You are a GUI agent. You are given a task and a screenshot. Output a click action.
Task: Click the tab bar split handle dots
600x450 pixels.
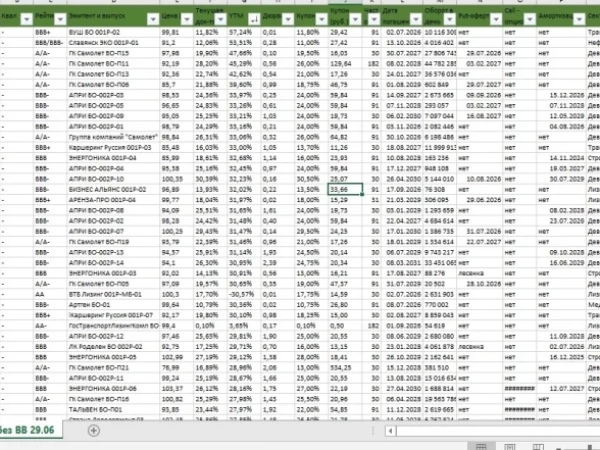[373, 431]
